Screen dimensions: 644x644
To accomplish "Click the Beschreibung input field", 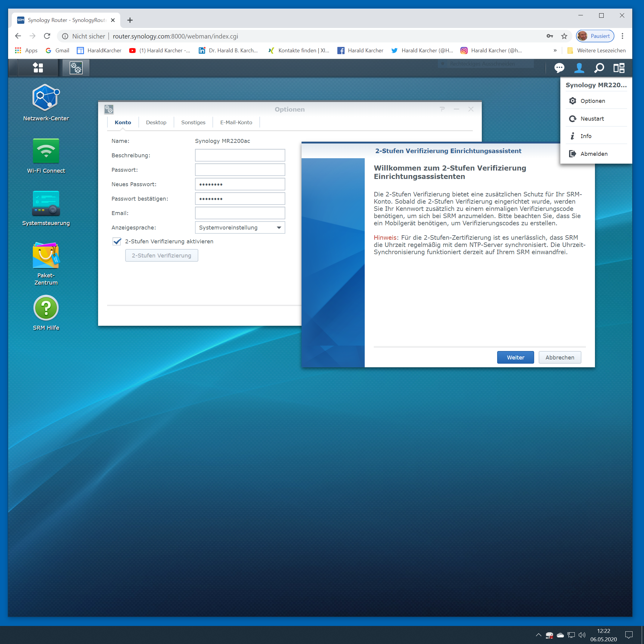I will coord(240,155).
